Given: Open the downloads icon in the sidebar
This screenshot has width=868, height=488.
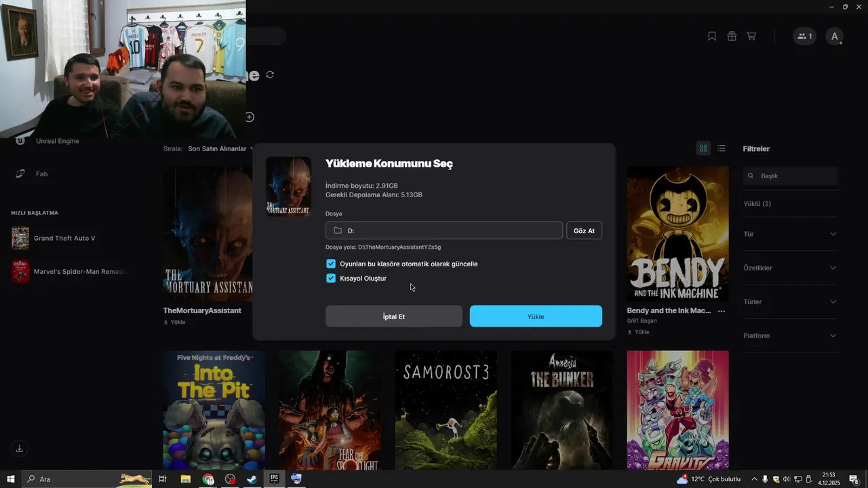Looking at the screenshot, I should point(20,449).
